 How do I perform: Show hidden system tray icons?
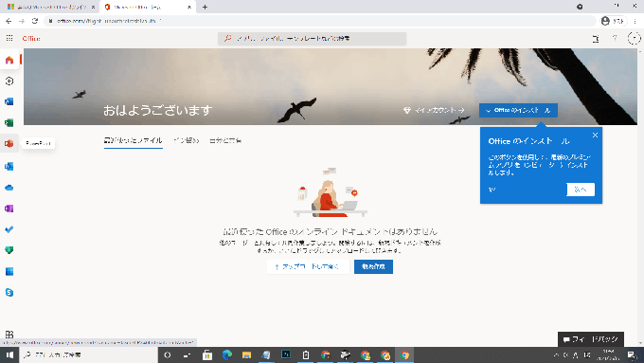coord(556,354)
